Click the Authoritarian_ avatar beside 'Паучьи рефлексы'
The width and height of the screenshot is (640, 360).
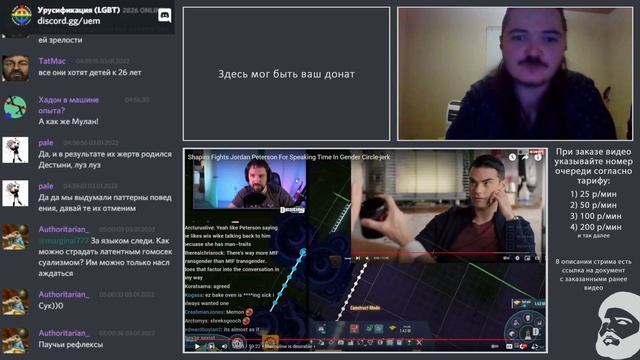(16, 340)
